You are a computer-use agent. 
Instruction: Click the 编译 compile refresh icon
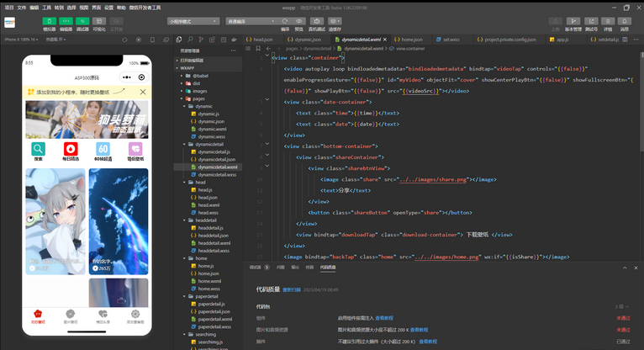pyautogui.click(x=285, y=21)
